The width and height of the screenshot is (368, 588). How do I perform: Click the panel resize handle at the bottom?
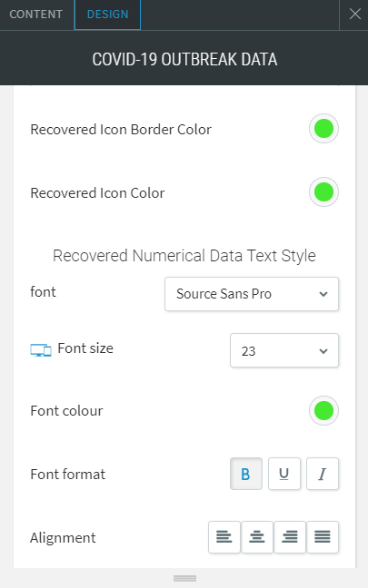[x=184, y=578]
